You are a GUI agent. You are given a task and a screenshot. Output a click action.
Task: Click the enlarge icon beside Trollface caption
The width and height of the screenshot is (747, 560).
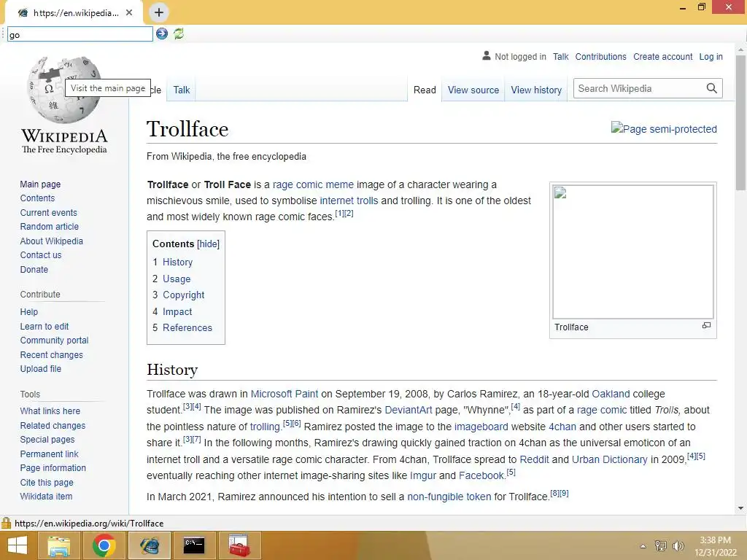(706, 326)
